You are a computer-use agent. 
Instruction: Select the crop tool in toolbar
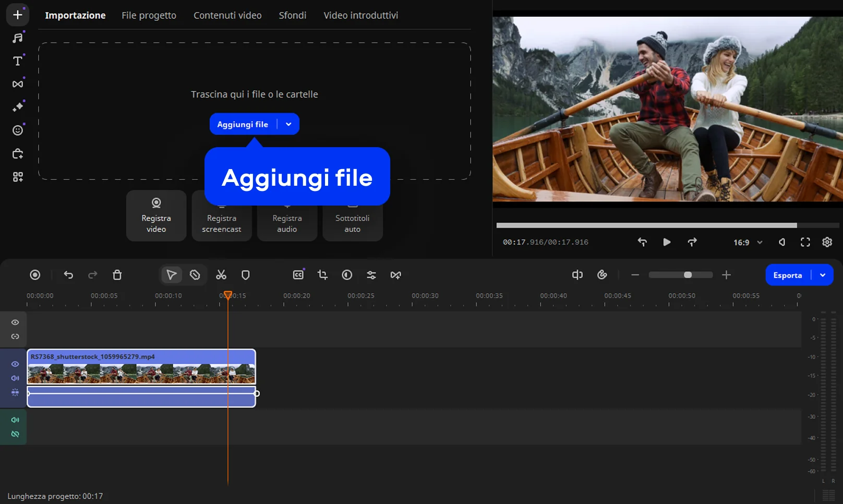tap(322, 275)
